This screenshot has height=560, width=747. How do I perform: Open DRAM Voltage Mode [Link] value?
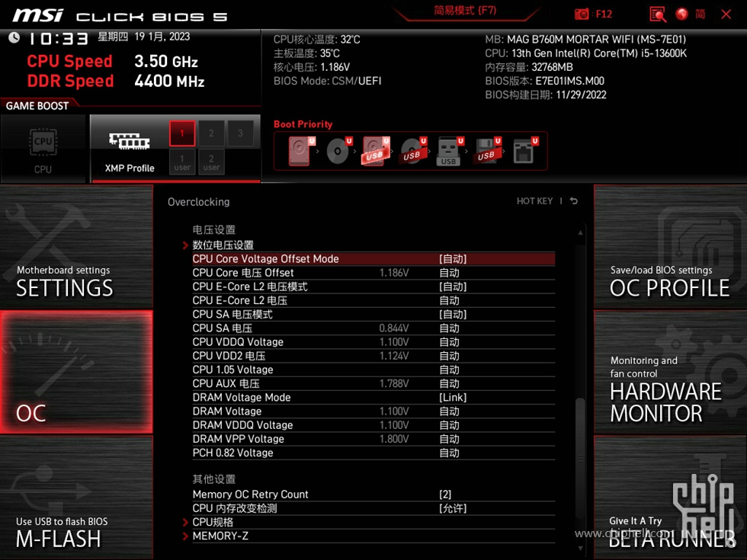coord(453,397)
